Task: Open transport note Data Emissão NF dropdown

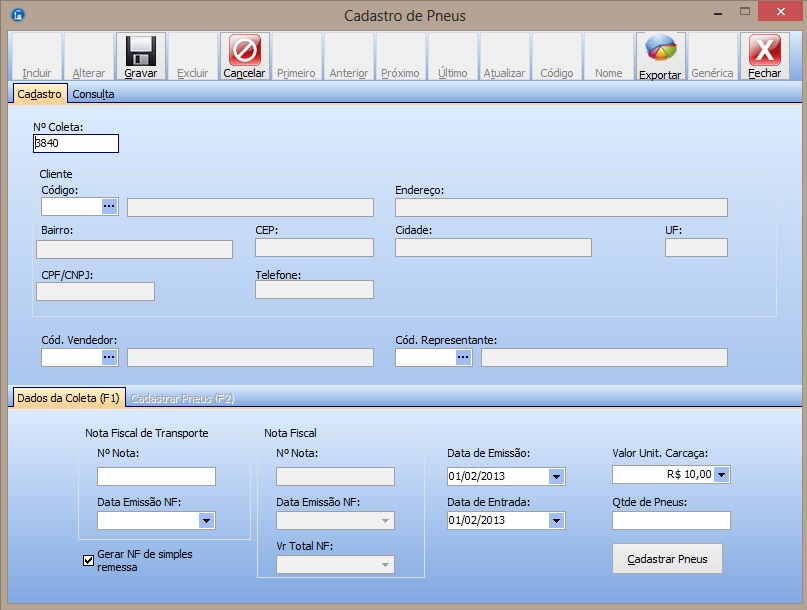Action: (206, 520)
